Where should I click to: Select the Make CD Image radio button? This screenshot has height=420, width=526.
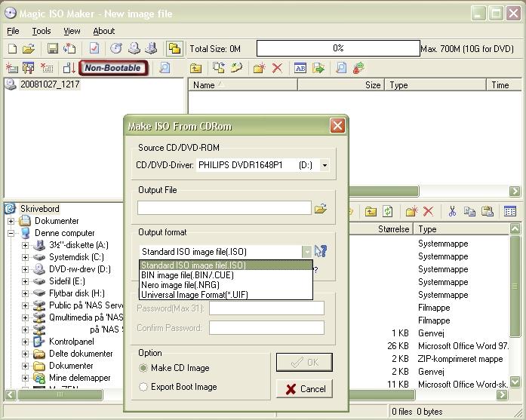(x=144, y=368)
